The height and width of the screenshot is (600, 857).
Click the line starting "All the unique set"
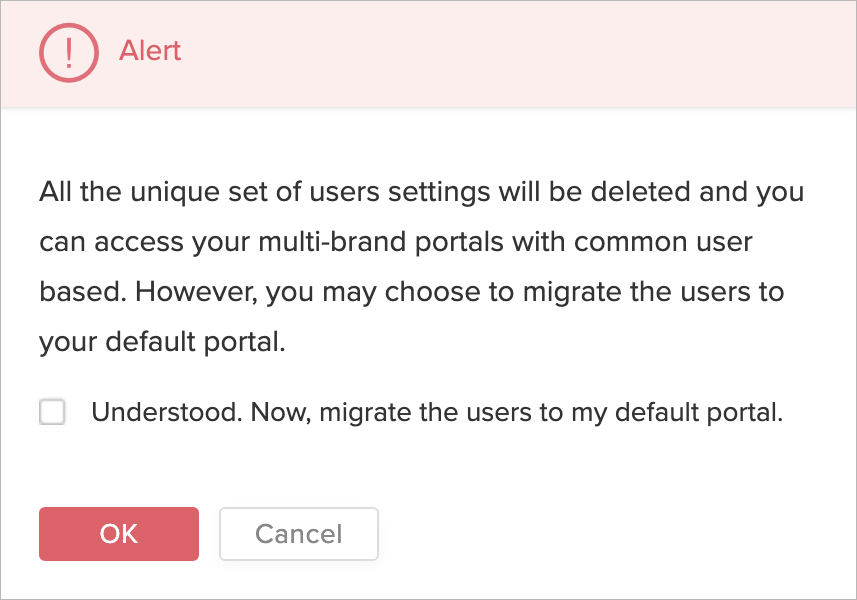421,190
